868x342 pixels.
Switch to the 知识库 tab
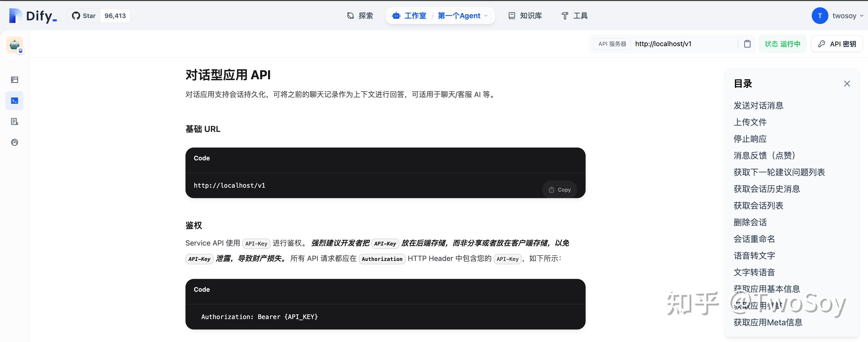[525, 16]
